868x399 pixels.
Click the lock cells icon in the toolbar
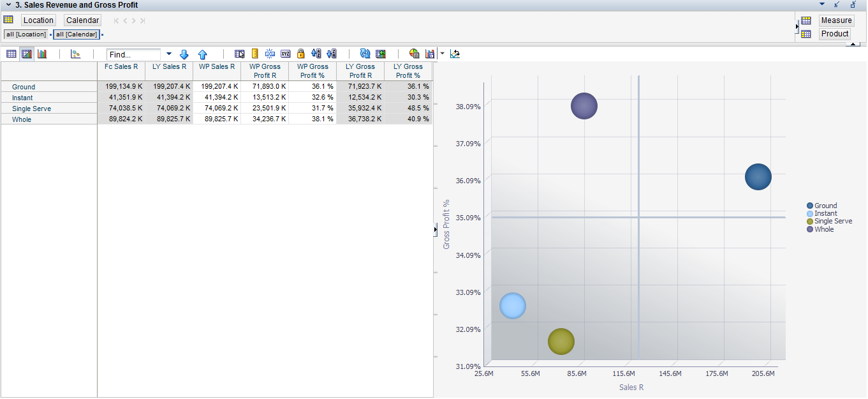click(x=300, y=54)
